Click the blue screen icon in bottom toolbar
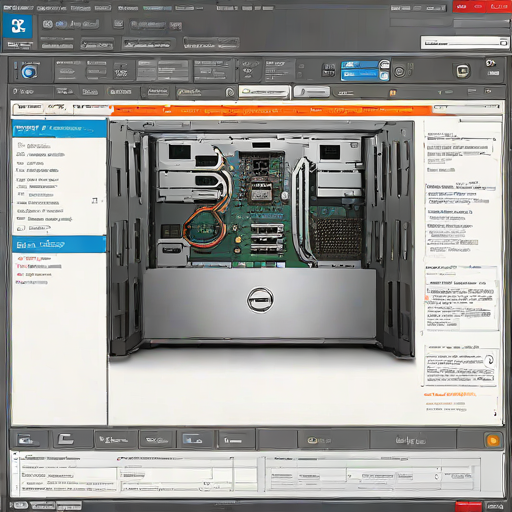This screenshot has width=512, height=512. [193, 439]
